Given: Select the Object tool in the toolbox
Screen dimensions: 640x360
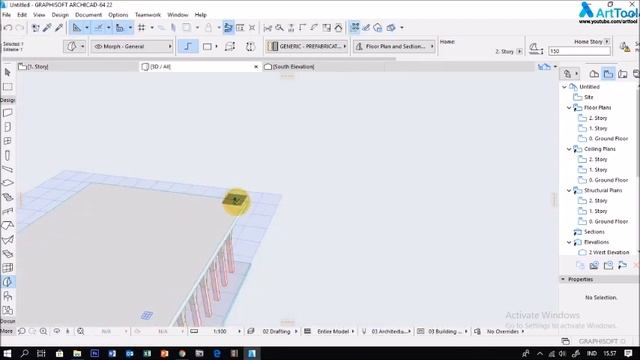Looking at the screenshot, I should point(7,296).
